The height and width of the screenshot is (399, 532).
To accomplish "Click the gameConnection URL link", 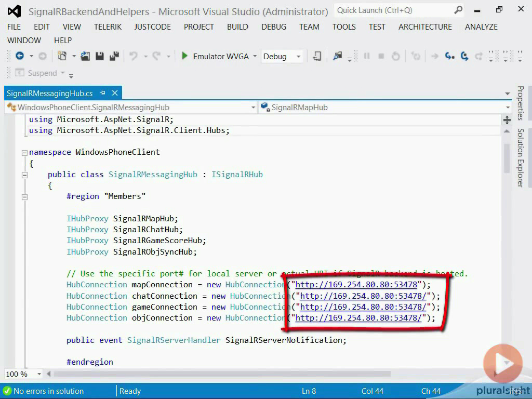I will 363,307.
